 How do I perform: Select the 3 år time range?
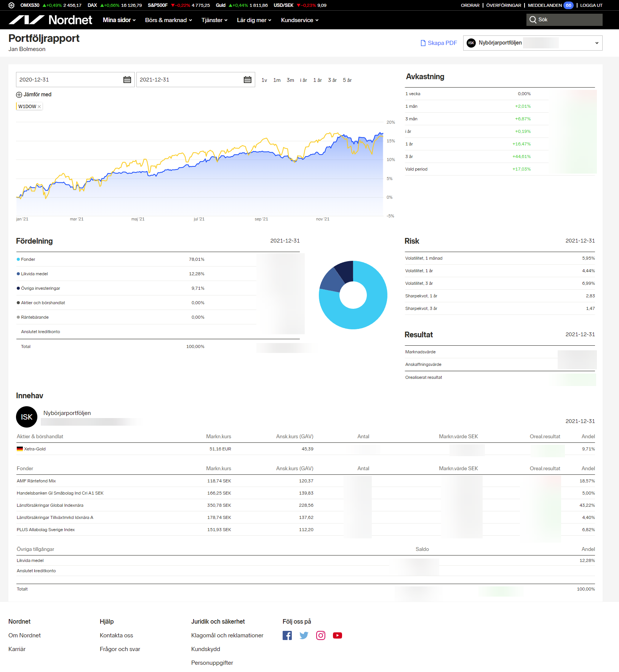click(332, 80)
